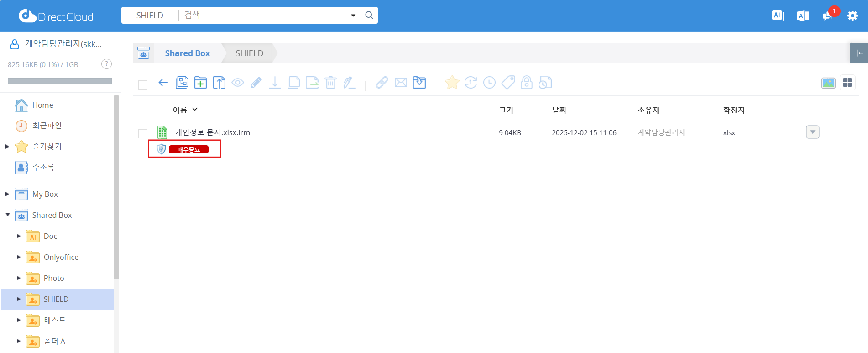Go back with the left arrow icon
Viewport: 868px width, 353px height.
click(x=163, y=83)
